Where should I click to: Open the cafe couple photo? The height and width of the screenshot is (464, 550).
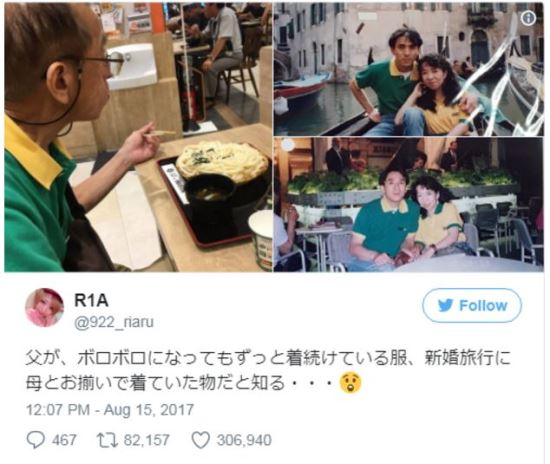click(x=409, y=205)
